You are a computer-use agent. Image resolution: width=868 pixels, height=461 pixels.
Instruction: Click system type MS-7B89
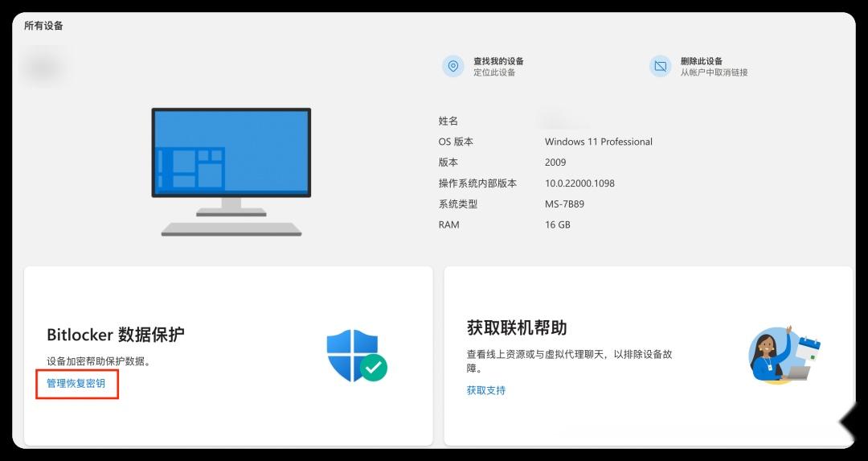click(564, 204)
